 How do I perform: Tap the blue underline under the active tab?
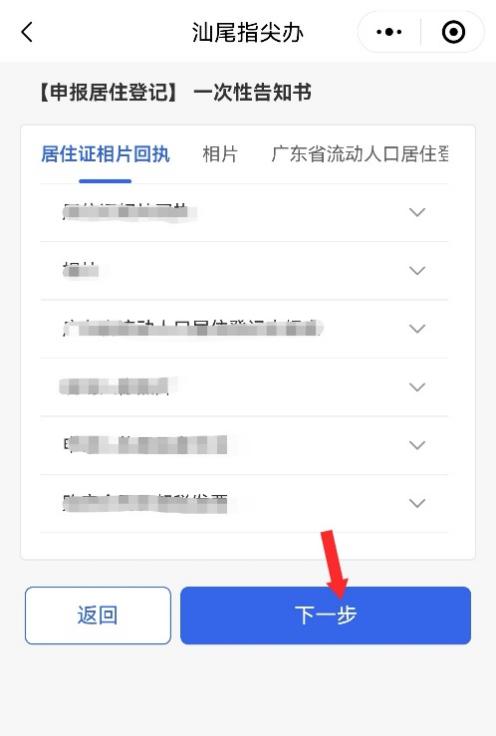pyautogui.click(x=105, y=181)
